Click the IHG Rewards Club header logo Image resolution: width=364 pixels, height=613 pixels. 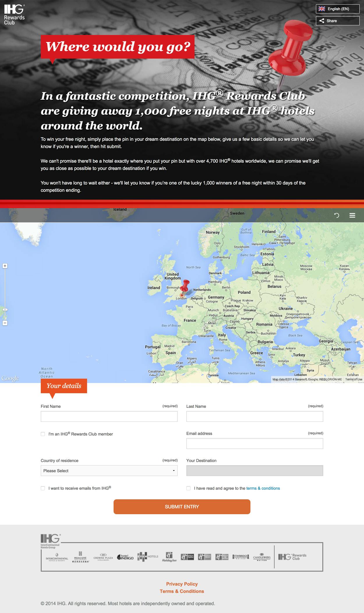(x=14, y=15)
